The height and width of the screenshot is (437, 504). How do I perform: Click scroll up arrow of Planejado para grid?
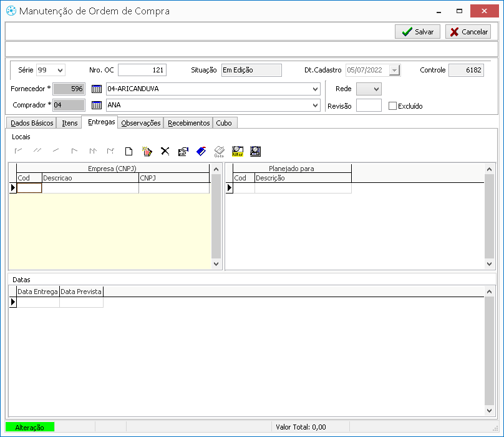(x=489, y=169)
